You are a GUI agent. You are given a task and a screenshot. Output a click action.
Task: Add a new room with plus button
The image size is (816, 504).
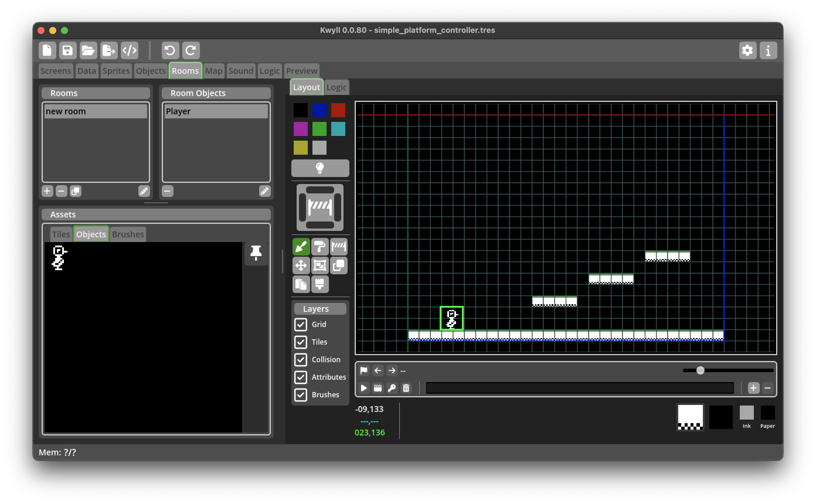click(47, 191)
